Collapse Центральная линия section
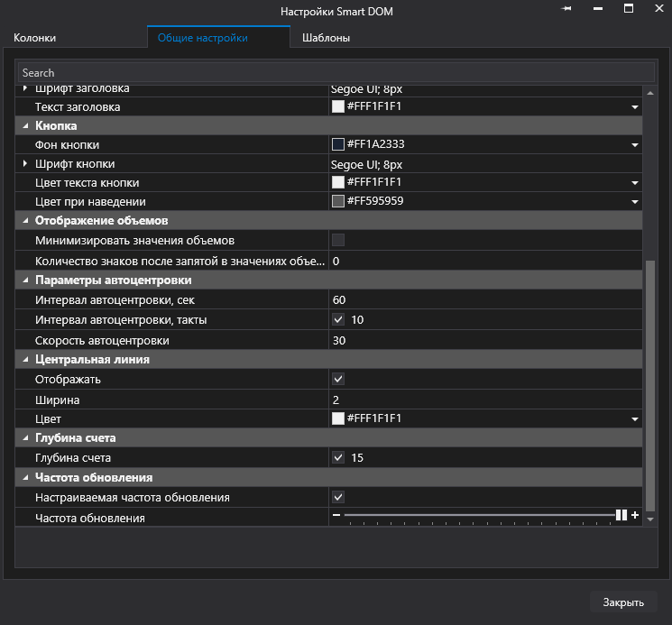Screen dimensions: 672x625 pyautogui.click(x=25, y=360)
